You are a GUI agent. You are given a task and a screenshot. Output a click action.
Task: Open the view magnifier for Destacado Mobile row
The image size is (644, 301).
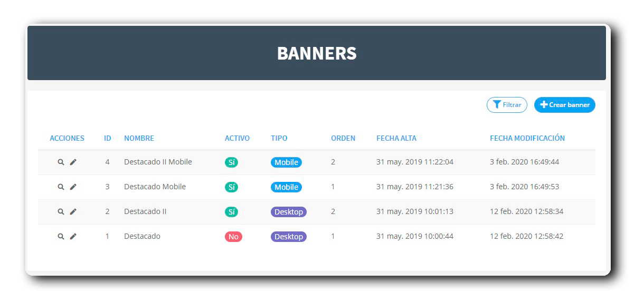(61, 187)
